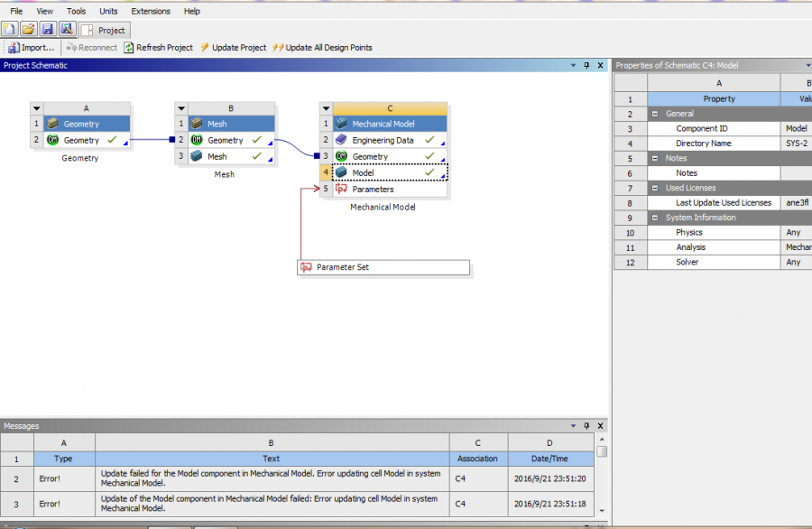Select Mechanical Model header cell
The height and width of the screenshot is (529, 812).
click(x=390, y=124)
